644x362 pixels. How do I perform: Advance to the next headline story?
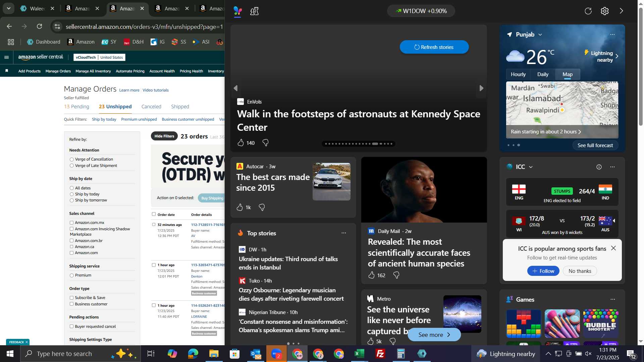482,88
